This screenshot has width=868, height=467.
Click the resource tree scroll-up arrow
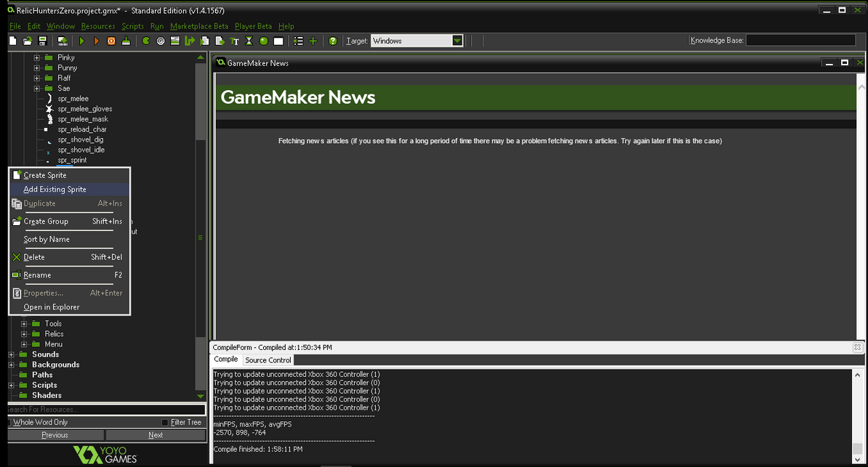(201, 57)
